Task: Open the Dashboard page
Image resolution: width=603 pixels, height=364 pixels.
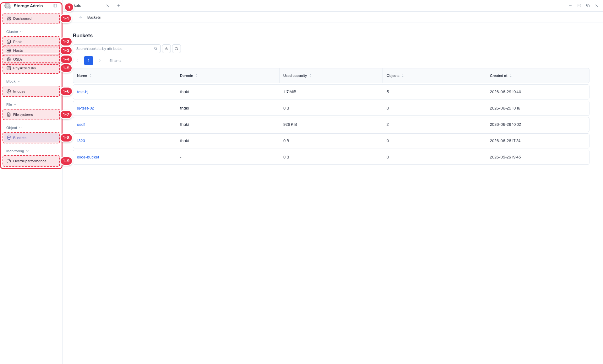Action: (31, 19)
